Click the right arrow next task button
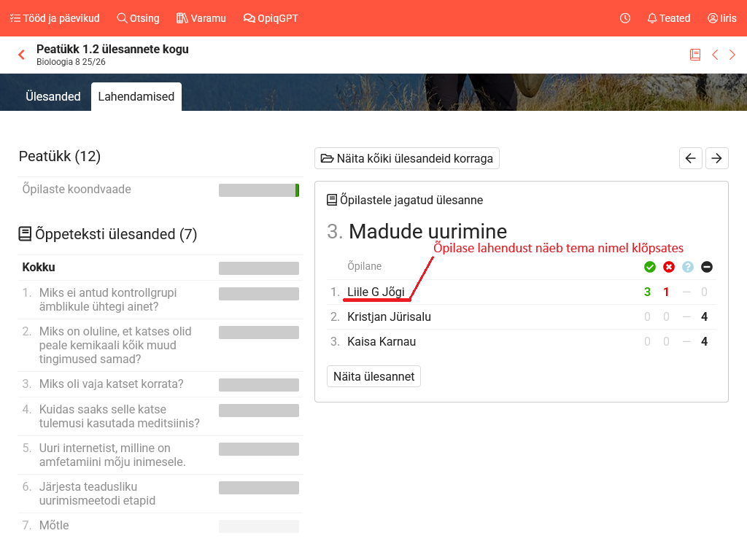This screenshot has height=560, width=747. click(x=717, y=158)
